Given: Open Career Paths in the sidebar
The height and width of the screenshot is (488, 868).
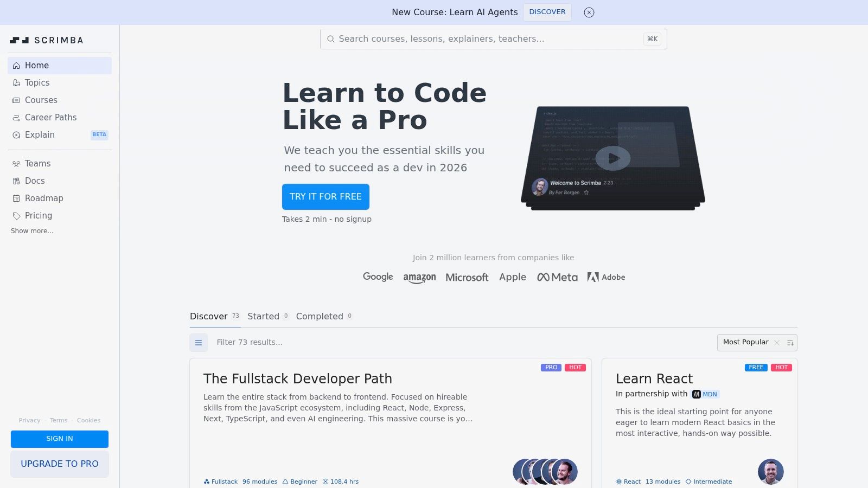Looking at the screenshot, I should coord(60,118).
